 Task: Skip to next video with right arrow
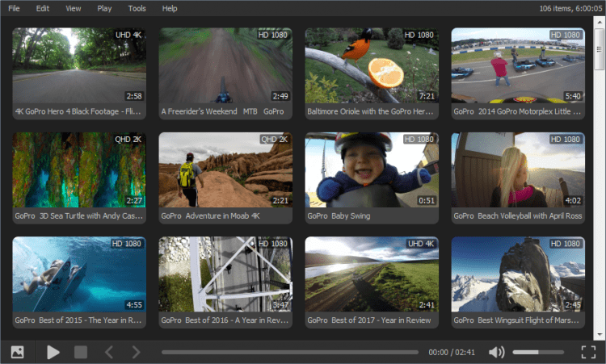pyautogui.click(x=136, y=352)
